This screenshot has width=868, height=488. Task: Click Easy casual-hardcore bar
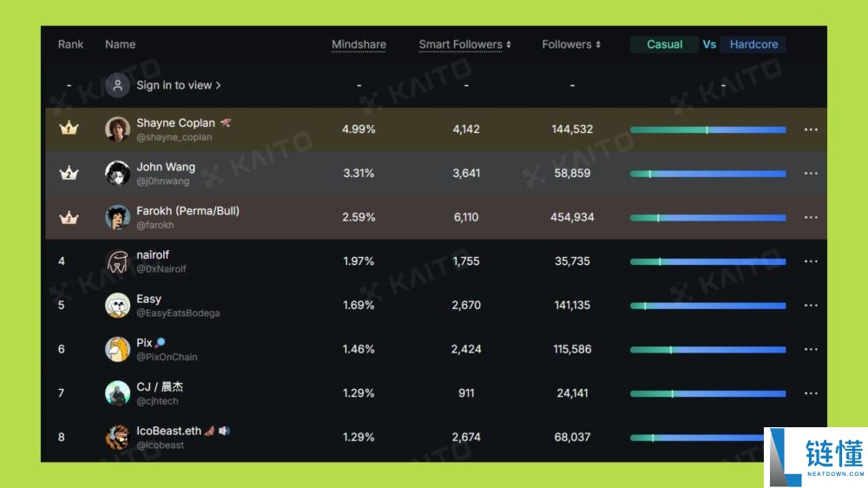(x=708, y=305)
